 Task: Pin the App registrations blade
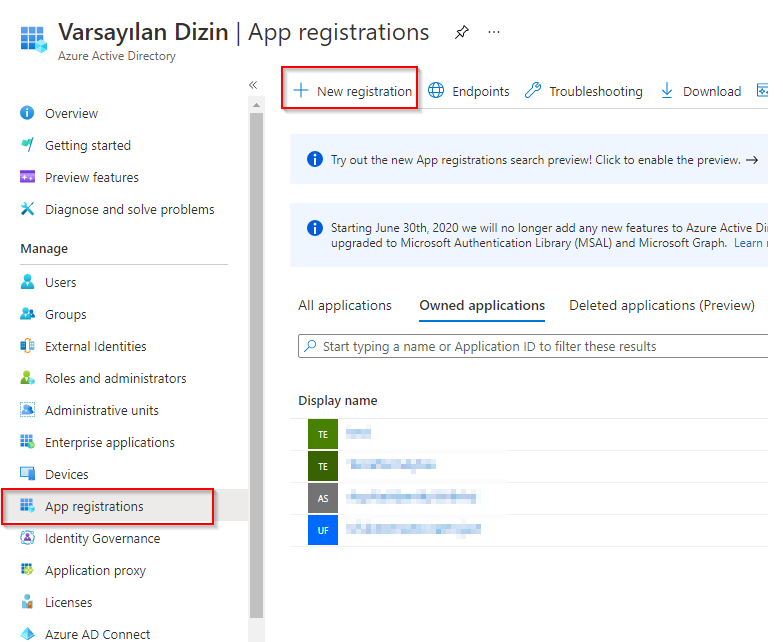click(x=462, y=32)
